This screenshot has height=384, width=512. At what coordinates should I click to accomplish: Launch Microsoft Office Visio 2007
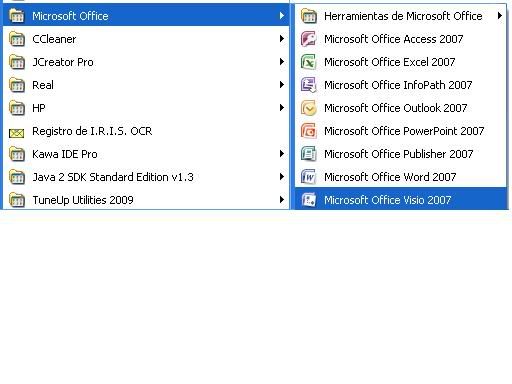pyautogui.click(x=401, y=200)
